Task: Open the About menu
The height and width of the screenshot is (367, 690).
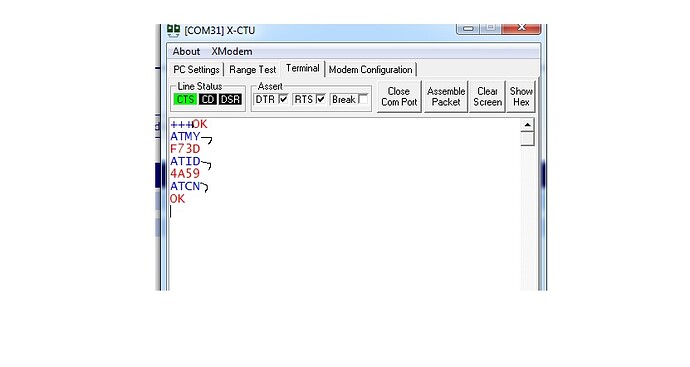Action: (x=186, y=51)
